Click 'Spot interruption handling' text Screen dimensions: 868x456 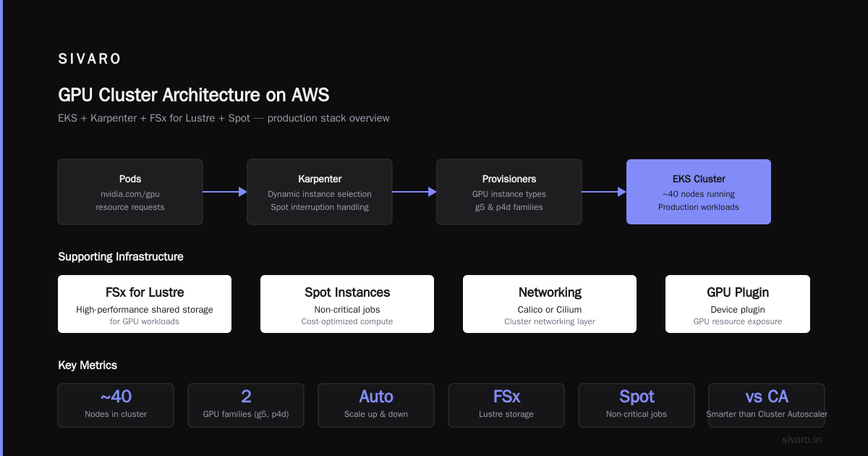tap(320, 207)
